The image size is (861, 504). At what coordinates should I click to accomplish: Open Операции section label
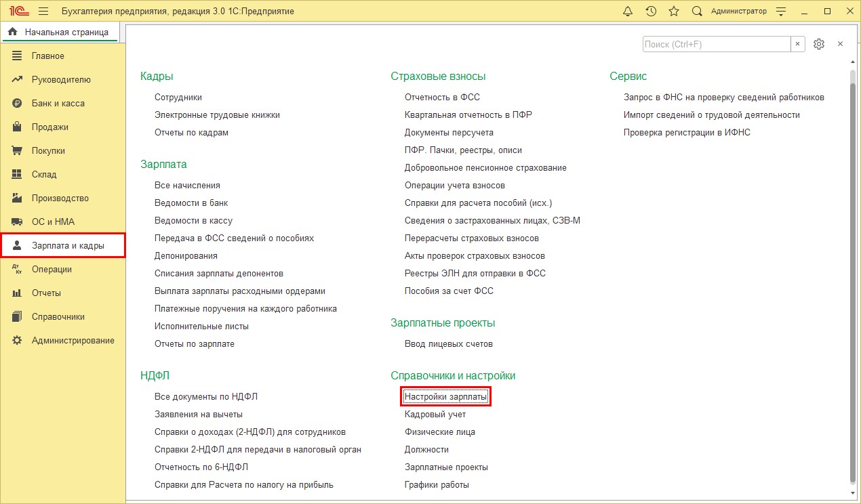(x=52, y=270)
